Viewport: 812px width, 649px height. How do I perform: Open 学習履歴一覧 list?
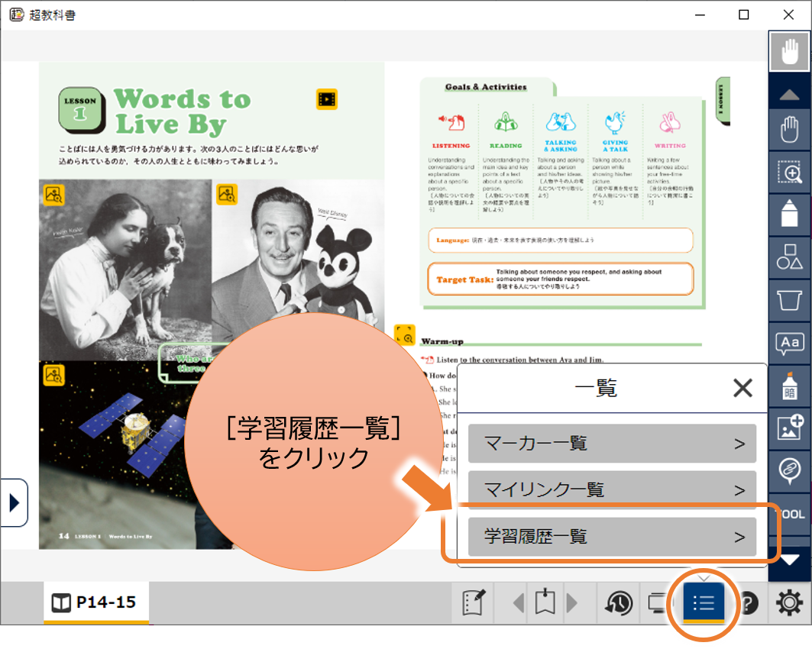click(612, 537)
